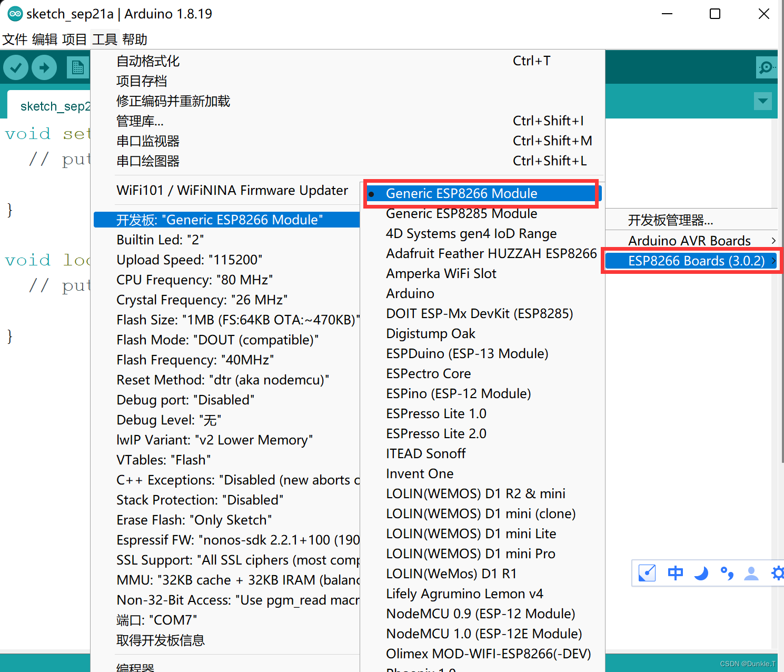
Task: Open Serial Monitor magnifier icon
Action: coord(766,67)
